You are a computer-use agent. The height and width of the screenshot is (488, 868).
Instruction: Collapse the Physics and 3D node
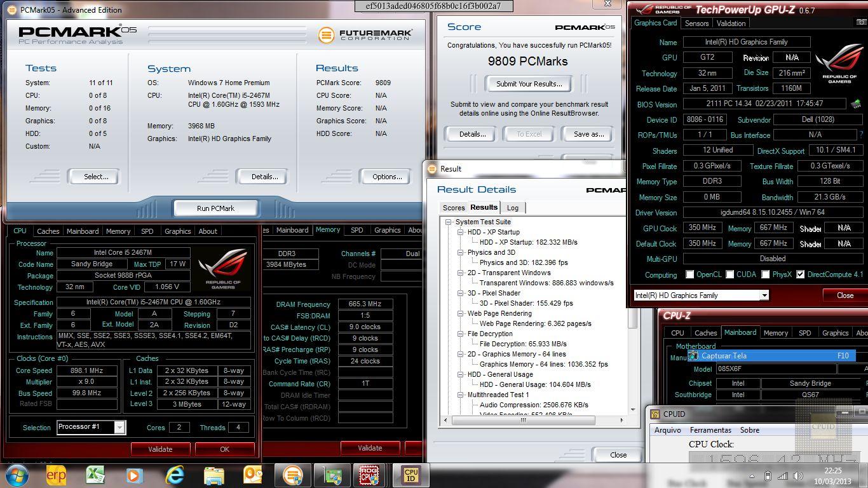pyautogui.click(x=461, y=252)
